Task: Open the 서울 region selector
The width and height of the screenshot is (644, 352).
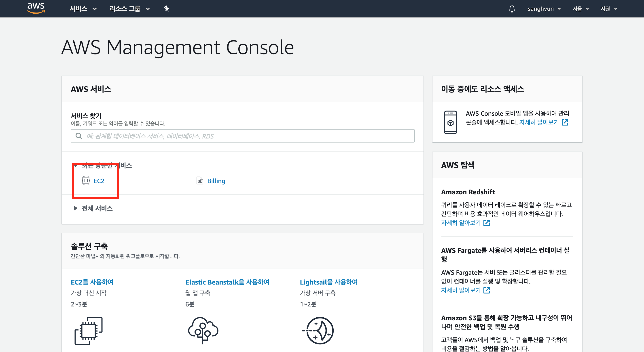Action: point(580,9)
